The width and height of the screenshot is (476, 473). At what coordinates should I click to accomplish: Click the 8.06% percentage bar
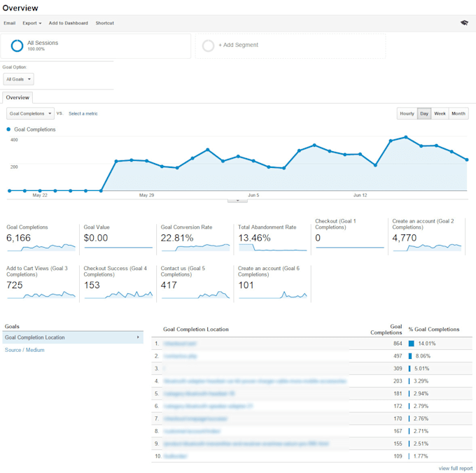coord(410,356)
